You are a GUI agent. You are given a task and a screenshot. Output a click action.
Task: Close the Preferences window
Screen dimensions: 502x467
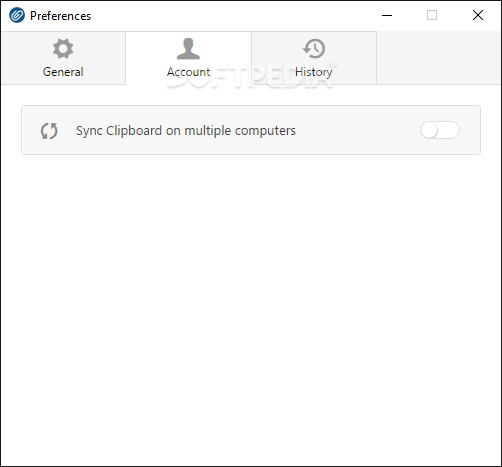[x=478, y=15]
